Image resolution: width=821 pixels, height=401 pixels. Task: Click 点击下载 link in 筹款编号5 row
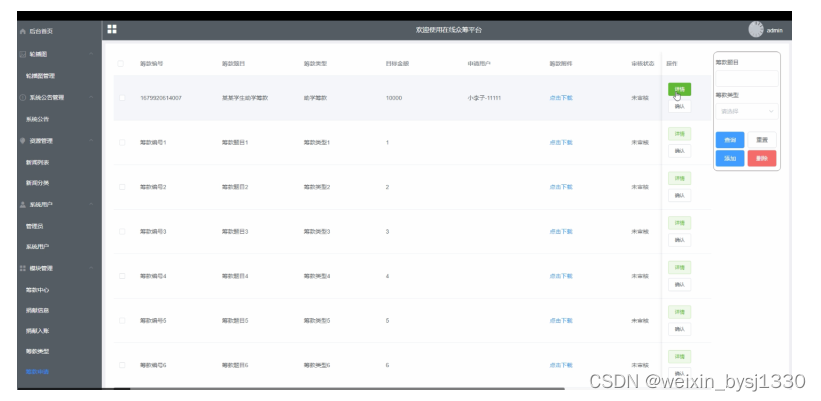(x=561, y=320)
